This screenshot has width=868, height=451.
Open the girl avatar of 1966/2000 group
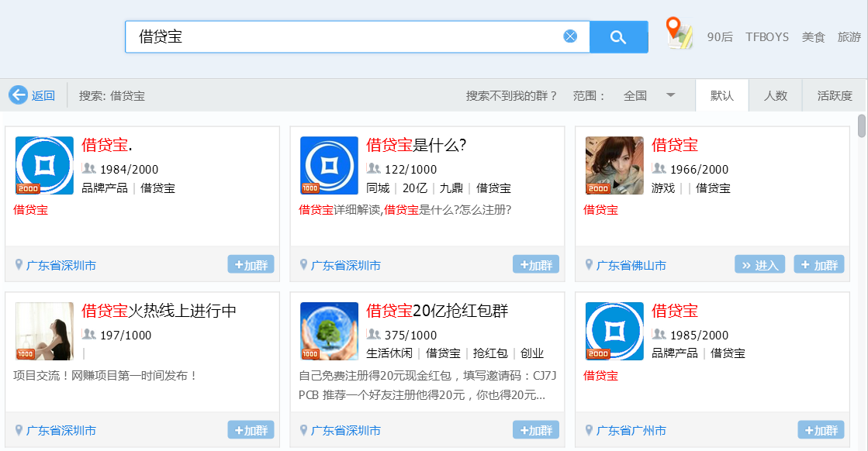[614, 165]
